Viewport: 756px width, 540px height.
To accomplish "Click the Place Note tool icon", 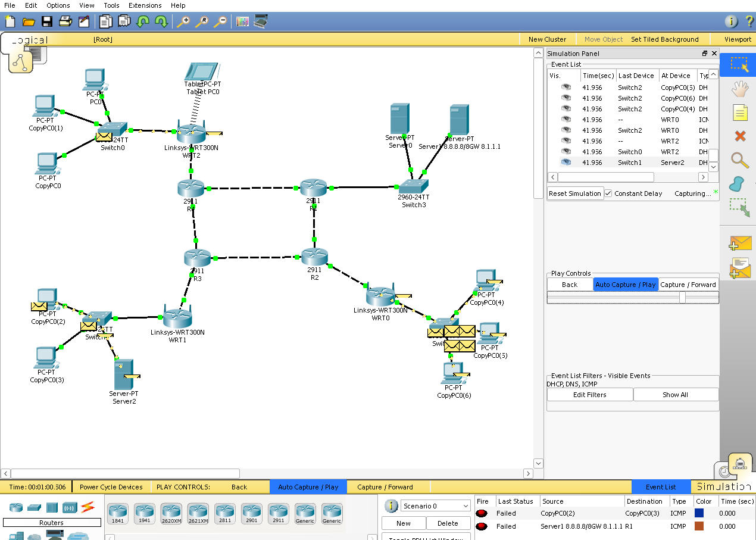I will coord(739,113).
